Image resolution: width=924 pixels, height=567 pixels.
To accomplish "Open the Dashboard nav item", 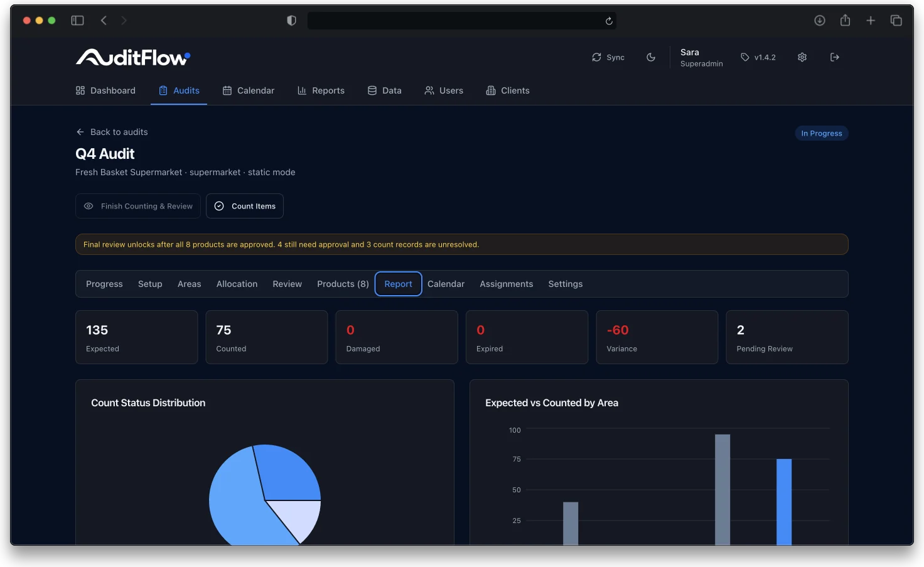I will [x=105, y=90].
